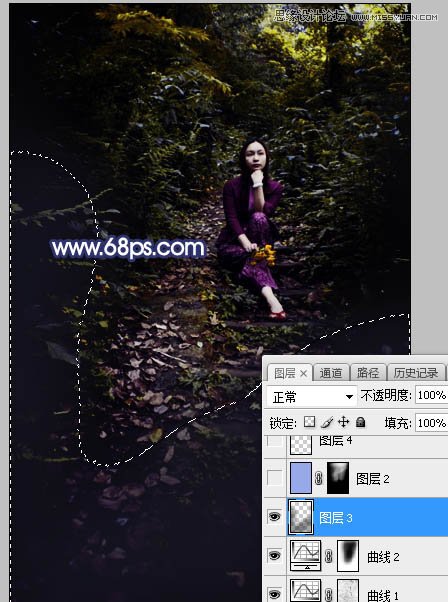Select 曲线 1 curves adjustment icon

coord(306,590)
